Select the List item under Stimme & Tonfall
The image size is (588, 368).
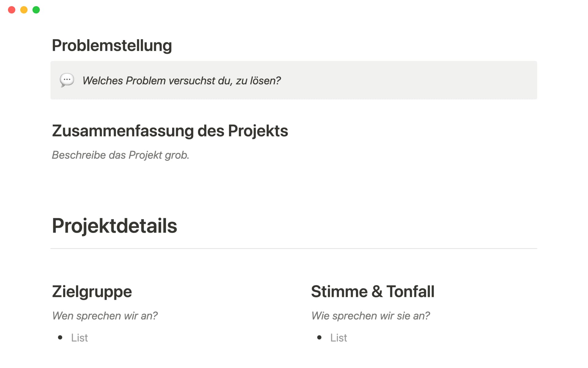click(338, 337)
